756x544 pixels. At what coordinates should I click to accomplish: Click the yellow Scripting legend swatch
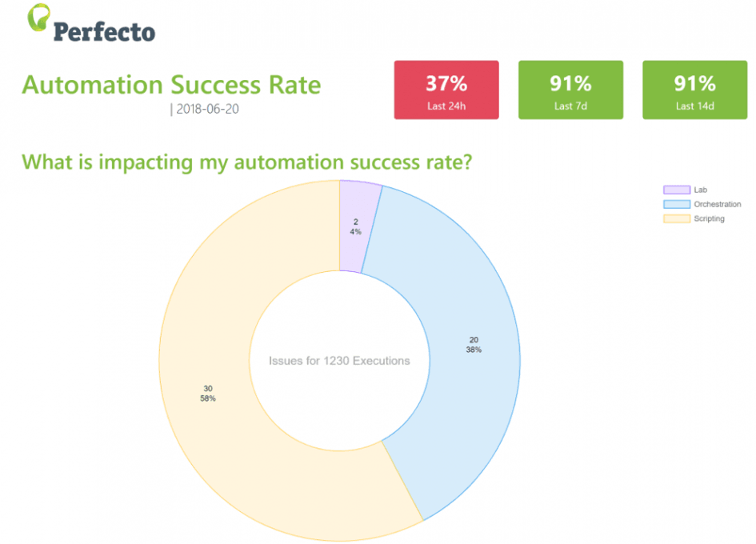pos(677,218)
